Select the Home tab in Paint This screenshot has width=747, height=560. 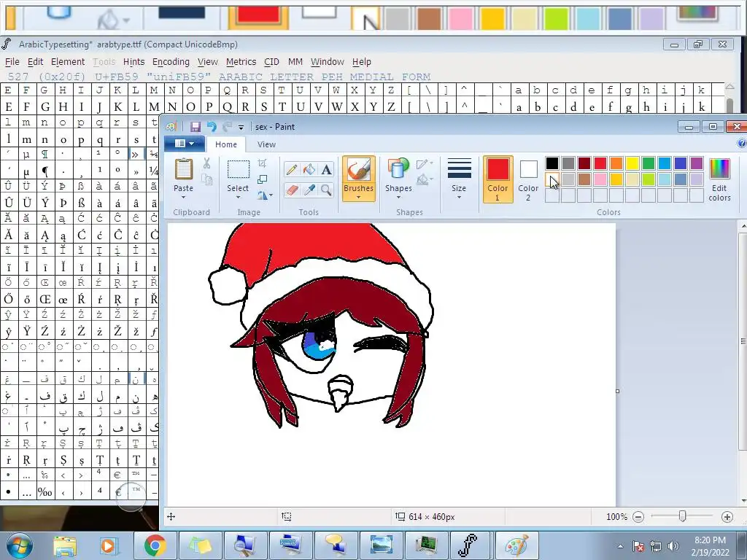click(226, 144)
